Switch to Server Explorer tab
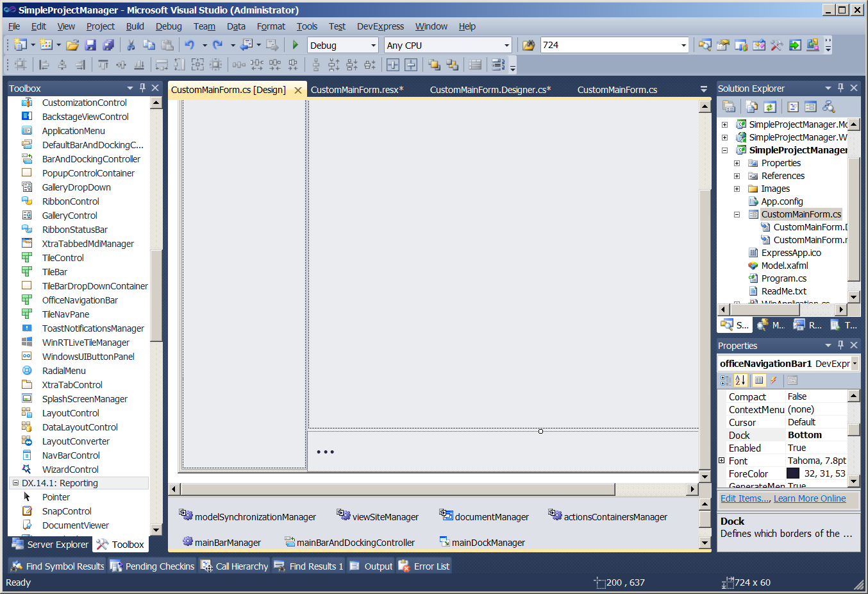This screenshot has height=594, width=868. pos(51,545)
